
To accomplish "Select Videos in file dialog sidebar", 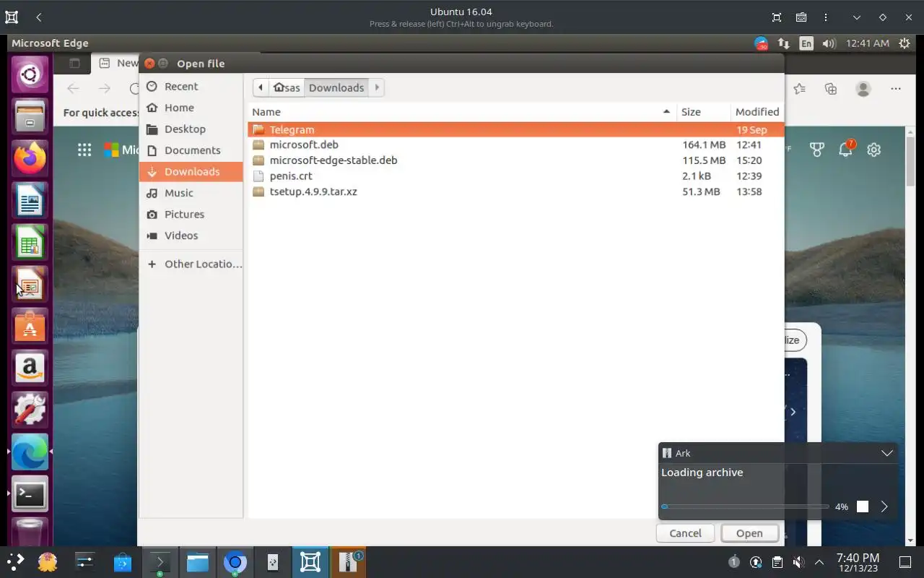I will pos(191,236).
